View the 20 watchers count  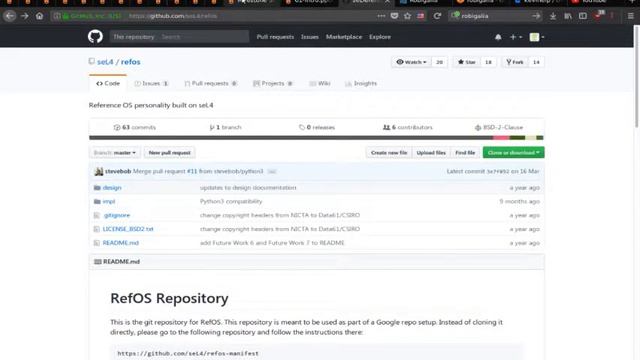439,62
